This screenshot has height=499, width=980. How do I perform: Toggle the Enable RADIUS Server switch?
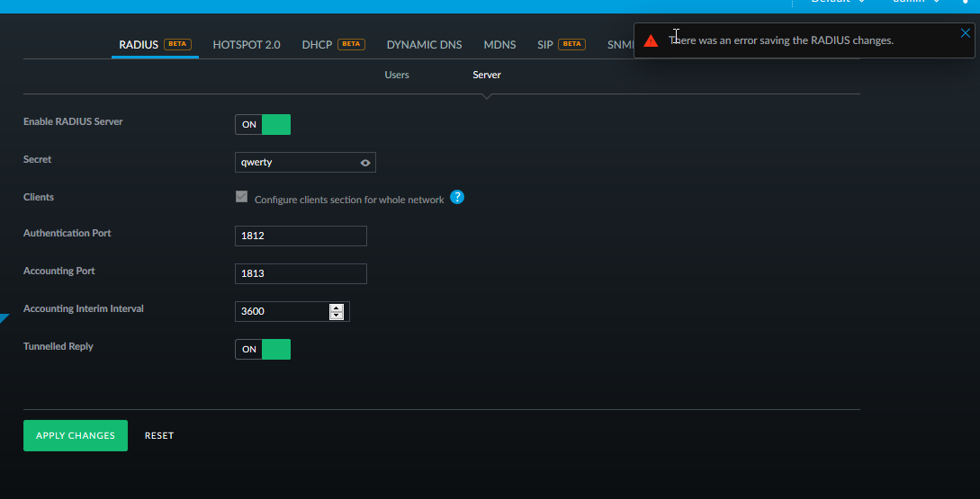click(x=263, y=124)
